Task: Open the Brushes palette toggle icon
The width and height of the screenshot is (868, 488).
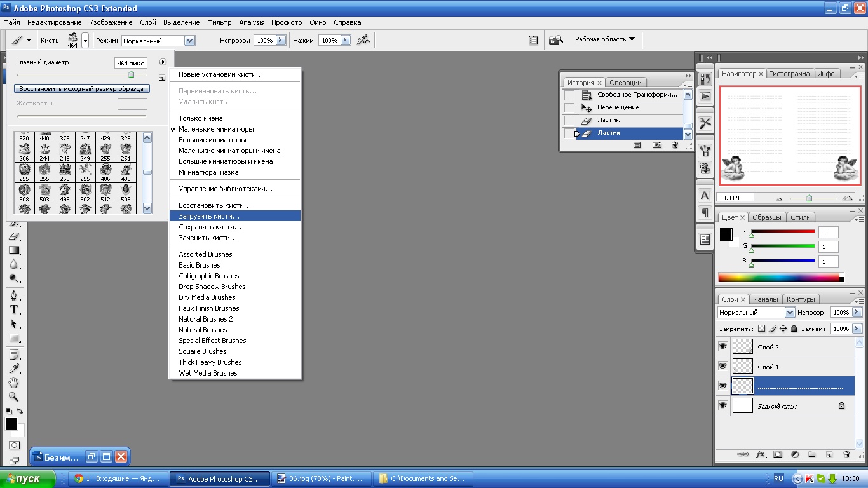Action: (x=533, y=40)
